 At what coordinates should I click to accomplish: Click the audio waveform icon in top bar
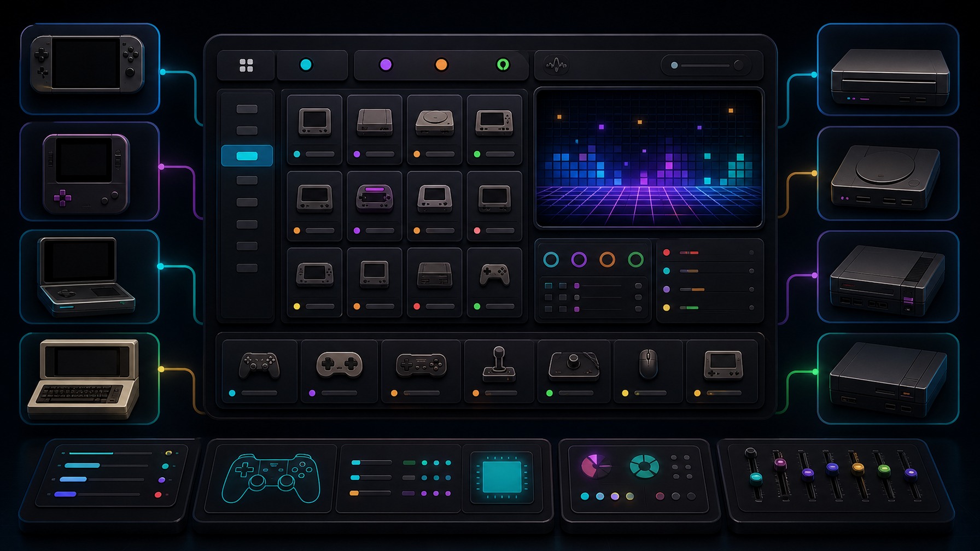tap(556, 65)
